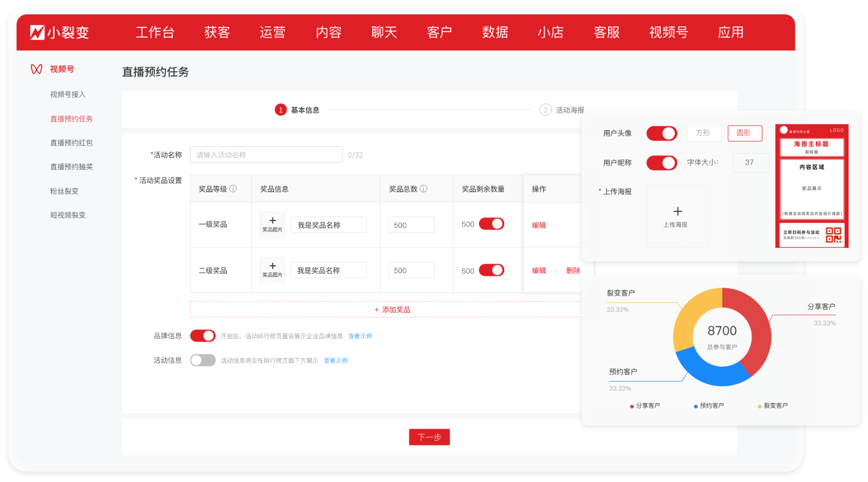
Task: Open 数据 in top navigation
Action: [495, 33]
